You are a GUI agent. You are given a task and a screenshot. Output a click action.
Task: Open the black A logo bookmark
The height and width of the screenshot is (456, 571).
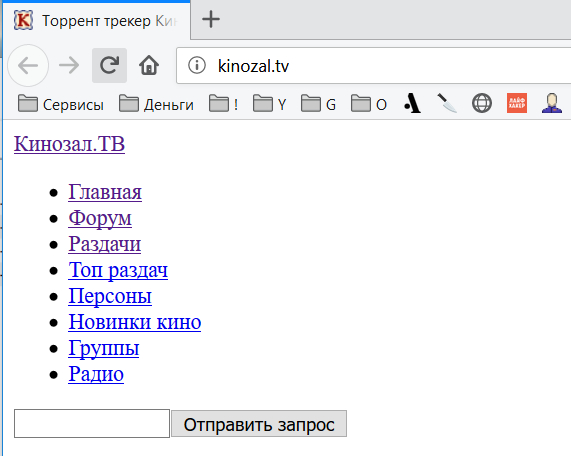413,103
